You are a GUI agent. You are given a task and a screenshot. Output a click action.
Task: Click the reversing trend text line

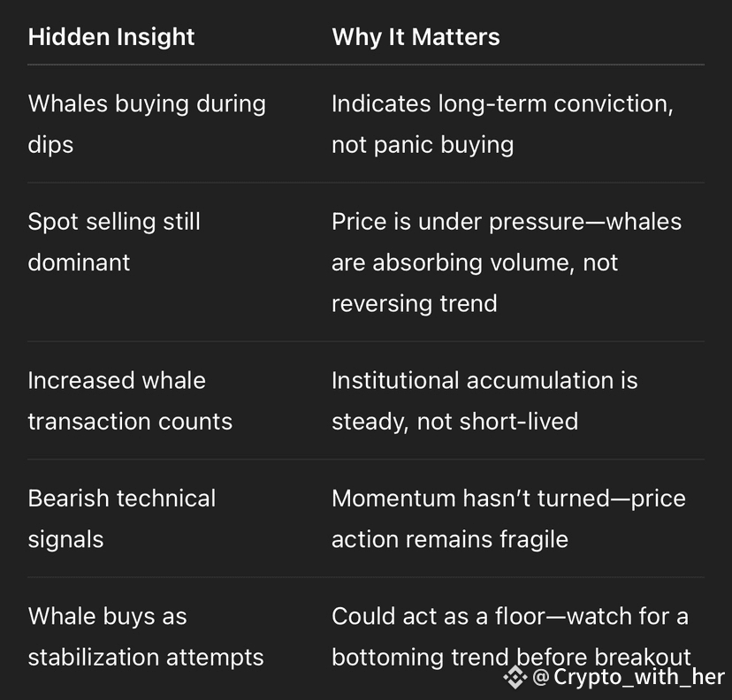[414, 303]
